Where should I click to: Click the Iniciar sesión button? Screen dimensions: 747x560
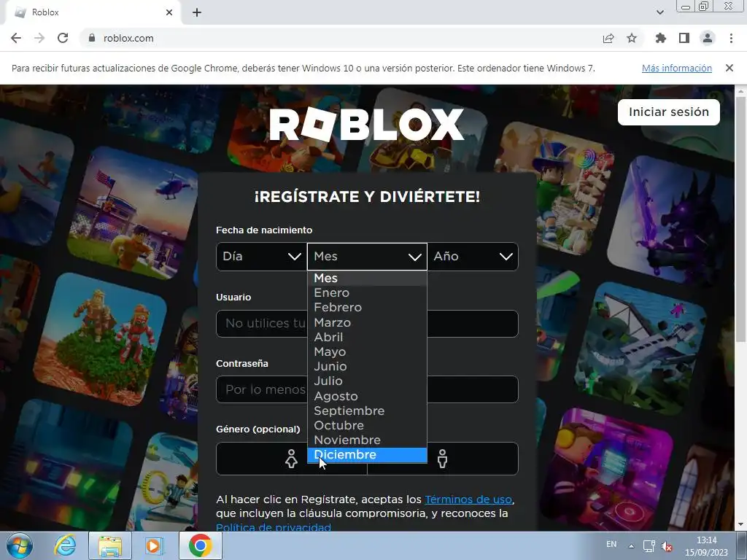(x=669, y=112)
